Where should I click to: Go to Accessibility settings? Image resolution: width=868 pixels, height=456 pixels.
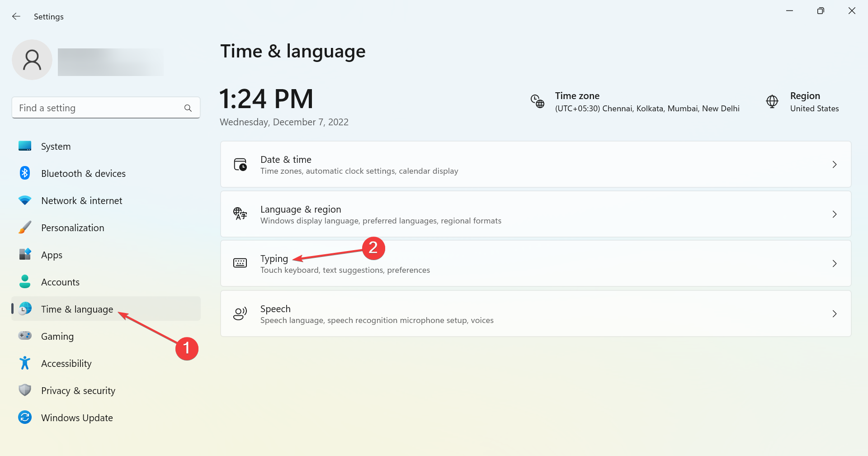coord(106,363)
